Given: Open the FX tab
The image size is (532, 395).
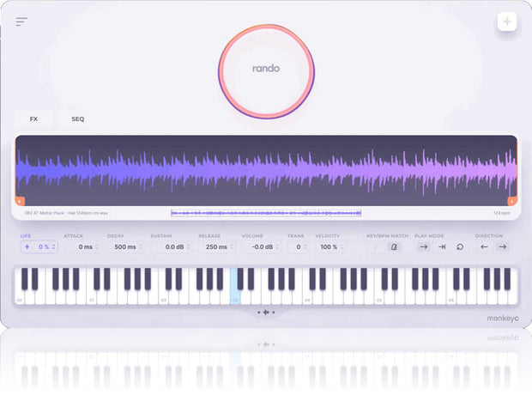Looking at the screenshot, I should (x=33, y=118).
